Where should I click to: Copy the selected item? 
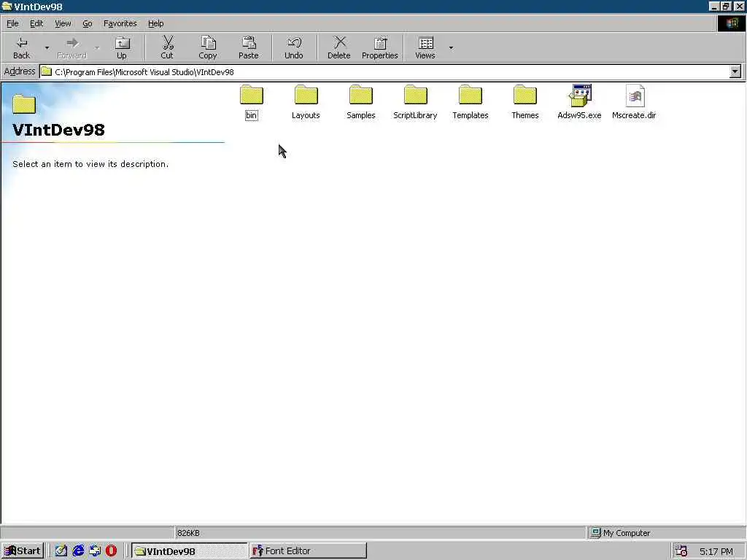(208, 47)
